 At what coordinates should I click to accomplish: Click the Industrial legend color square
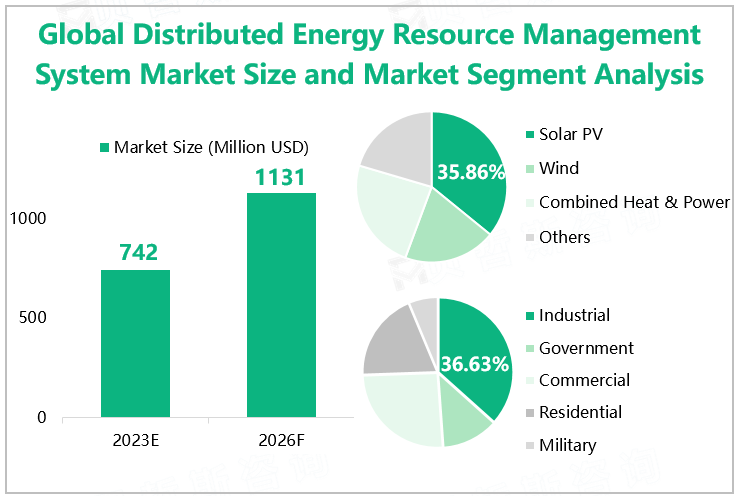(x=527, y=316)
